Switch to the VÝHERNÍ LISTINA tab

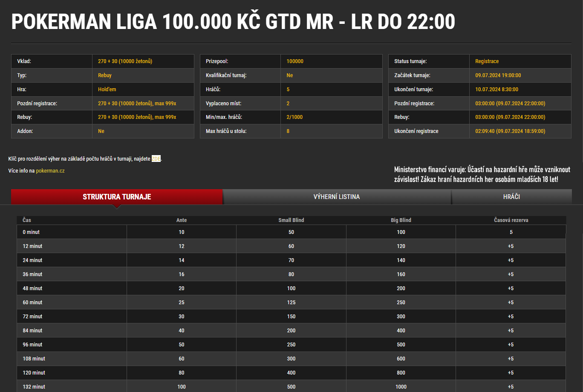[337, 197]
